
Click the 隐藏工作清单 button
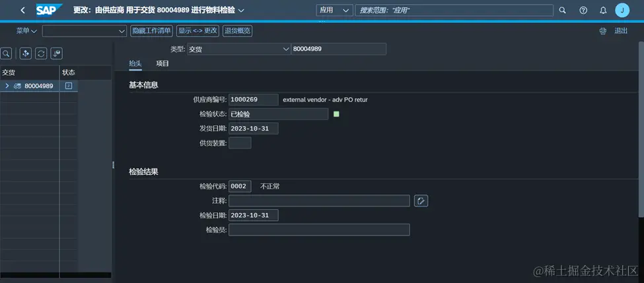click(151, 31)
